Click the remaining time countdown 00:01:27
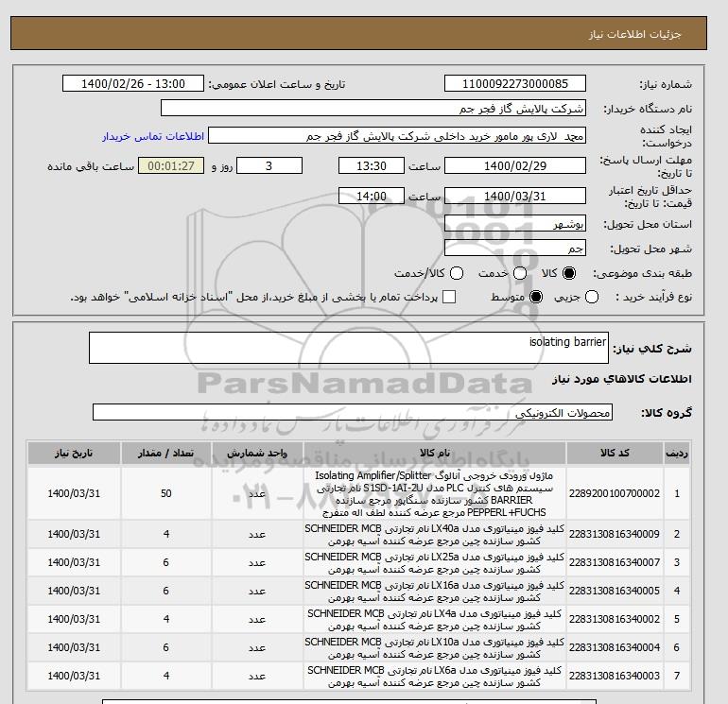Image resolution: width=728 pixels, height=704 pixels. (x=171, y=165)
